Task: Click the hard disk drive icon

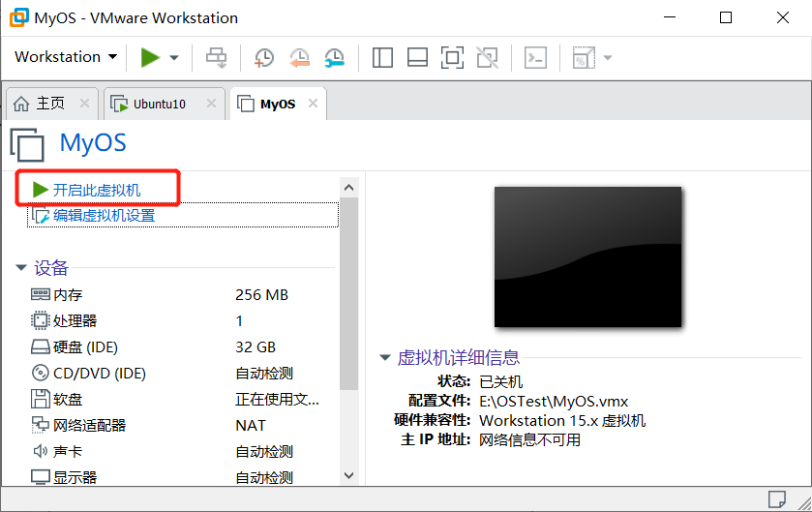Action: [x=41, y=346]
